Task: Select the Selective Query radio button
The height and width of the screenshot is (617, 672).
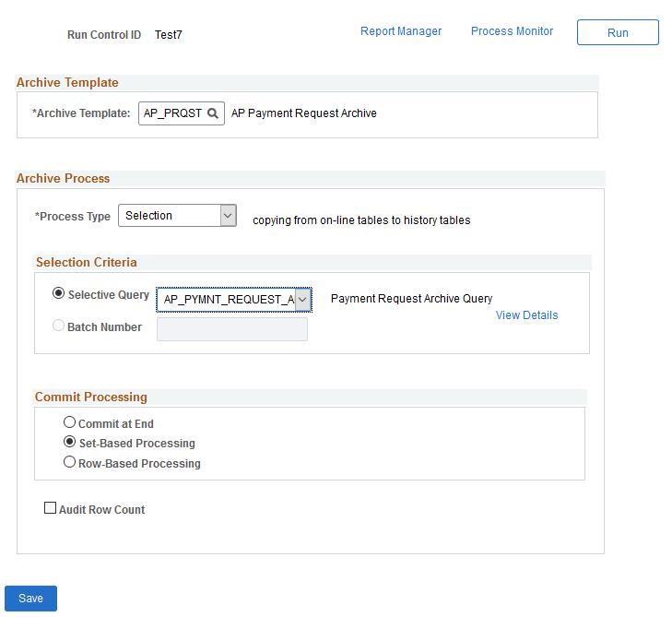Action: 59,294
